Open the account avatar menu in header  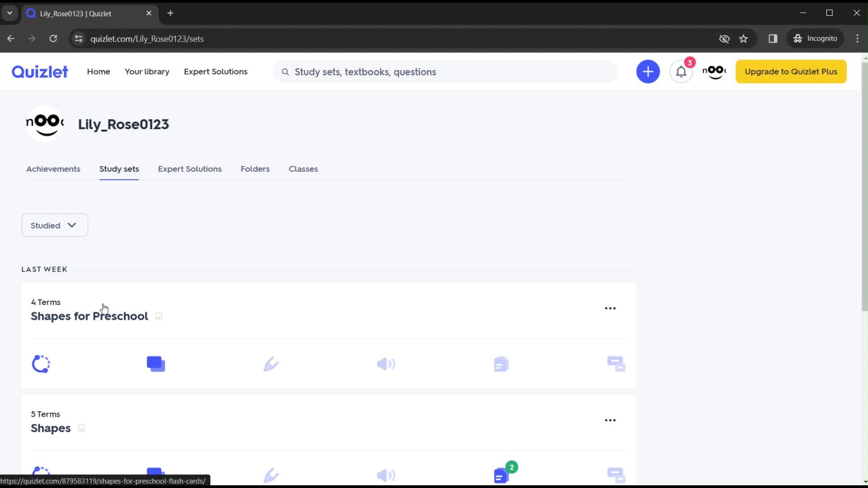(714, 71)
